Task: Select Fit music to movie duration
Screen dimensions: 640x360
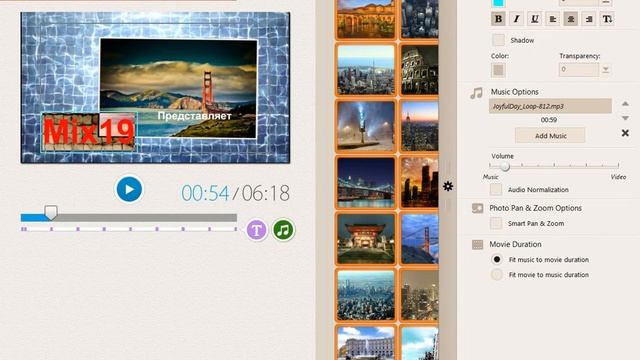Action: click(x=497, y=259)
